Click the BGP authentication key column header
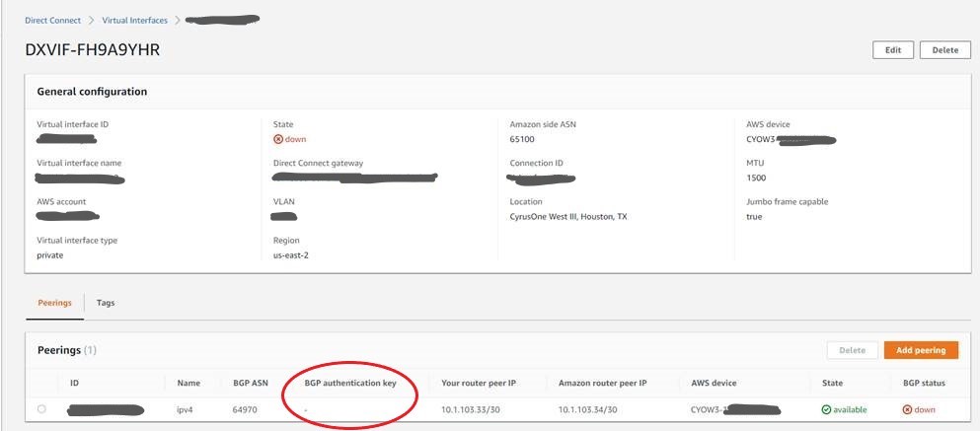This screenshot has width=980, height=431. [x=350, y=383]
